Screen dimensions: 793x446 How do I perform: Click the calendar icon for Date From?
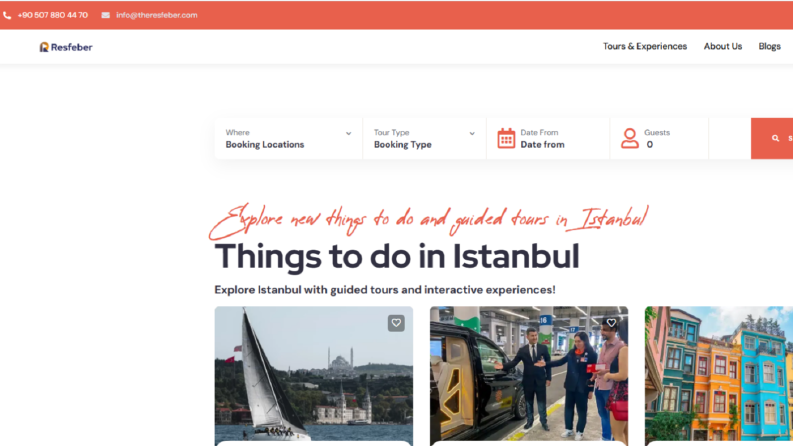coord(506,138)
